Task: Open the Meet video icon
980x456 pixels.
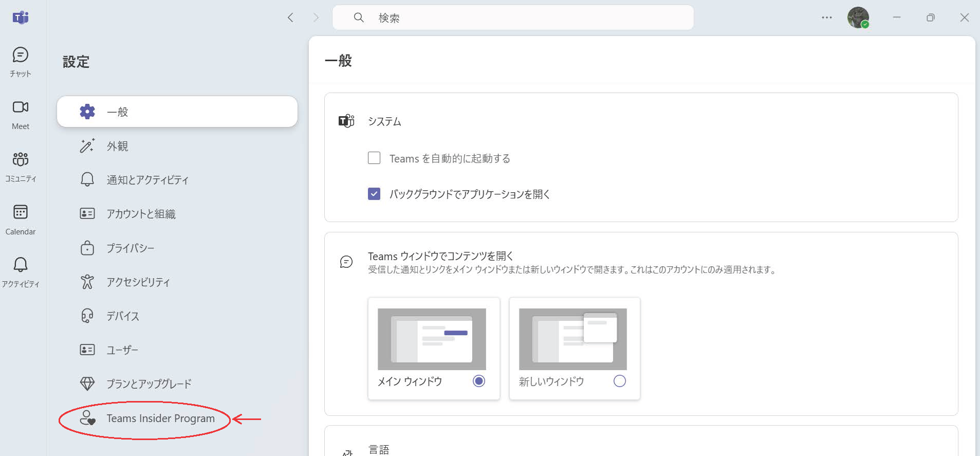Action: [21, 114]
